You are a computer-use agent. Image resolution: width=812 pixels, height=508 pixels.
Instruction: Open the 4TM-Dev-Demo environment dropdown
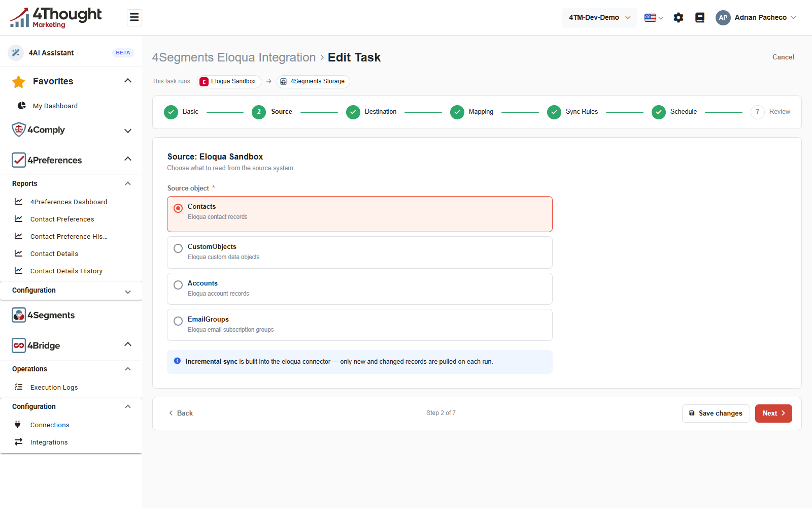coord(599,18)
